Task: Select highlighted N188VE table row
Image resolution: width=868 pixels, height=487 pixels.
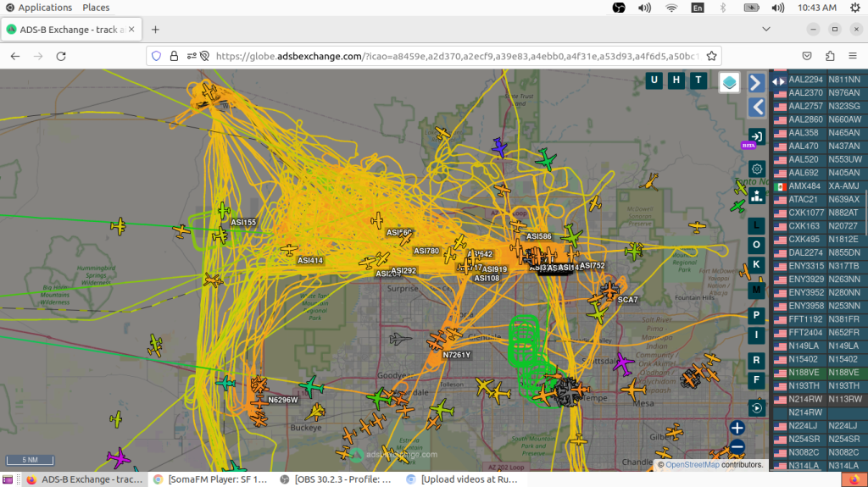Action: coord(818,373)
